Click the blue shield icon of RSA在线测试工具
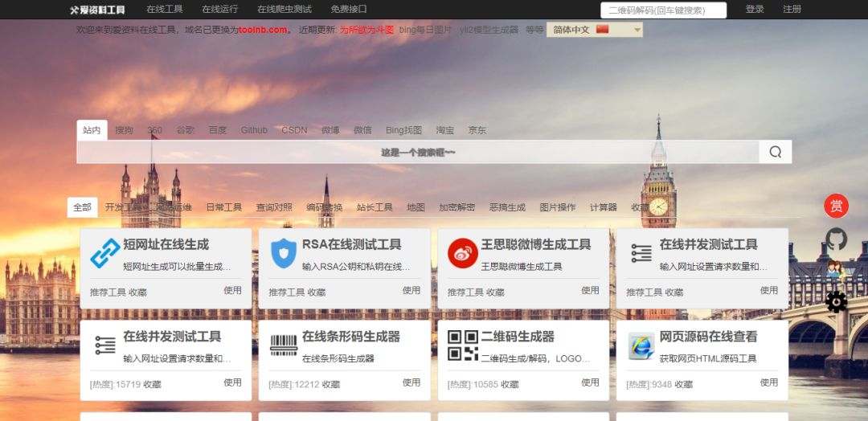Image resolution: width=868 pixels, height=421 pixels. [284, 253]
